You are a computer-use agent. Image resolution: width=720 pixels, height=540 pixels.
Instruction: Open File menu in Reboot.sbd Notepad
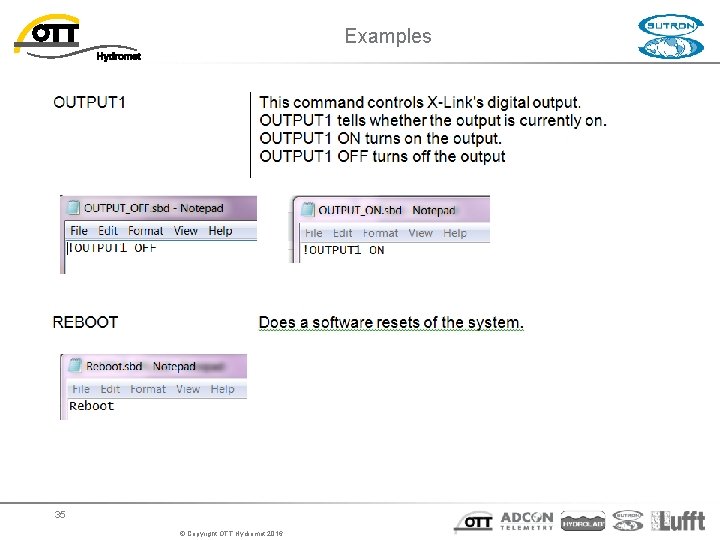81,389
